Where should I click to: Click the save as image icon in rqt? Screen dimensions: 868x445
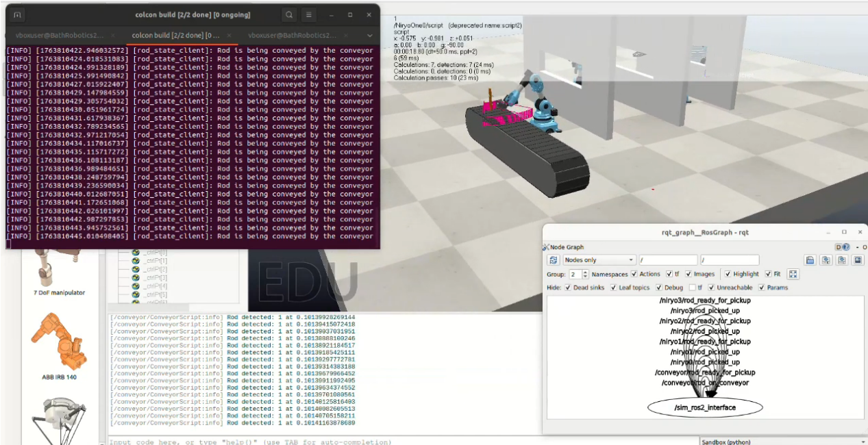click(858, 260)
